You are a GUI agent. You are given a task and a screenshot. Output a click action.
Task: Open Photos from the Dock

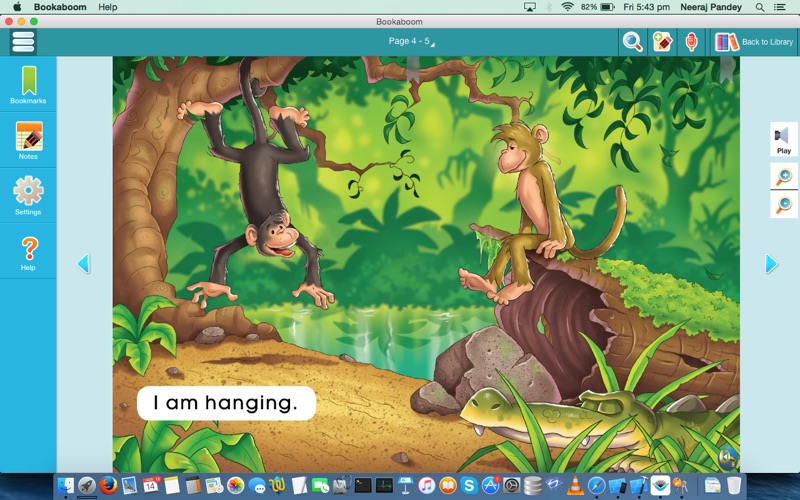(235, 485)
